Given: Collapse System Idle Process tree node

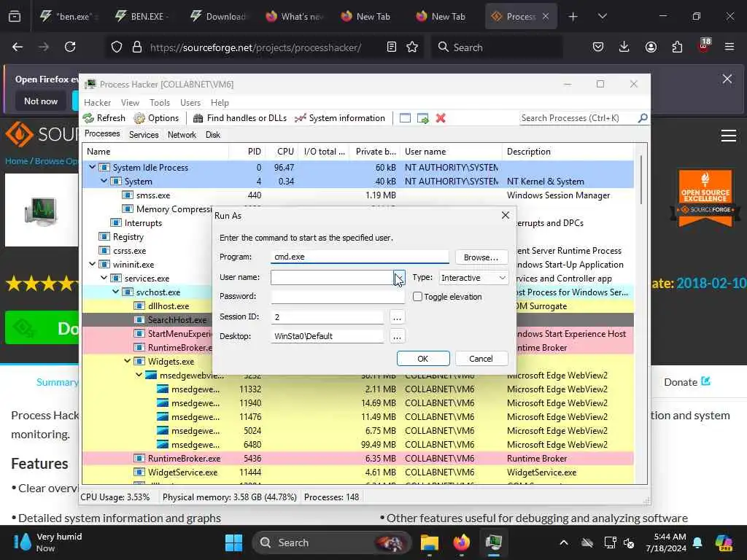Looking at the screenshot, I should click(93, 167).
